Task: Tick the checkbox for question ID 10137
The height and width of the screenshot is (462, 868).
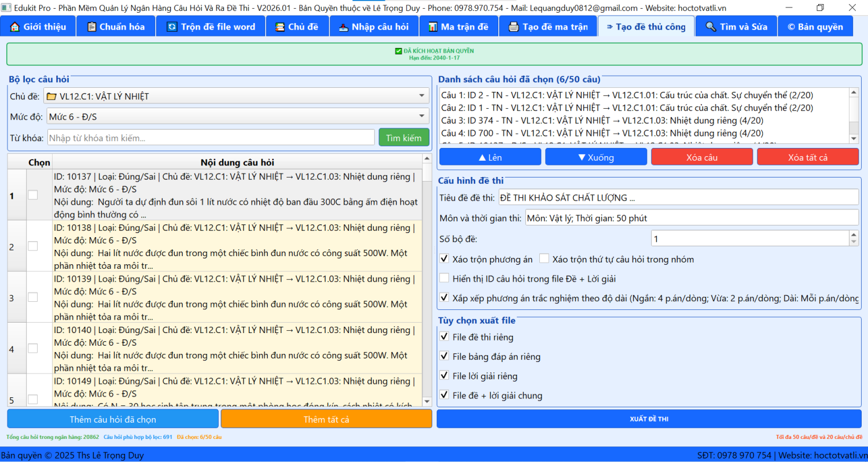Action: tap(33, 195)
